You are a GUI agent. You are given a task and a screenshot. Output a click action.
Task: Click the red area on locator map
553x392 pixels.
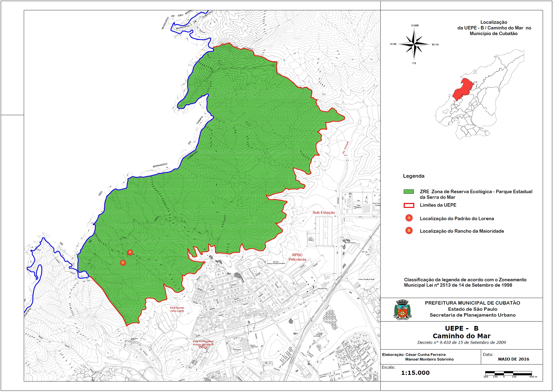click(463, 89)
